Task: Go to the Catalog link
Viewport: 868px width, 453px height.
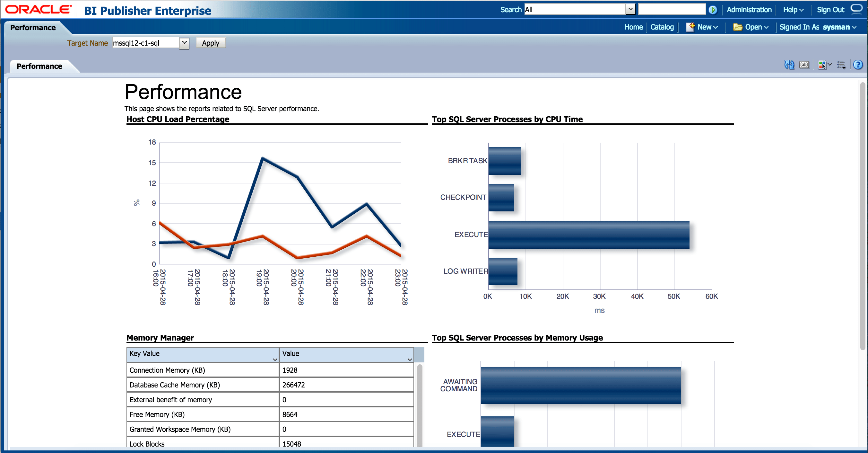Action: click(x=662, y=27)
